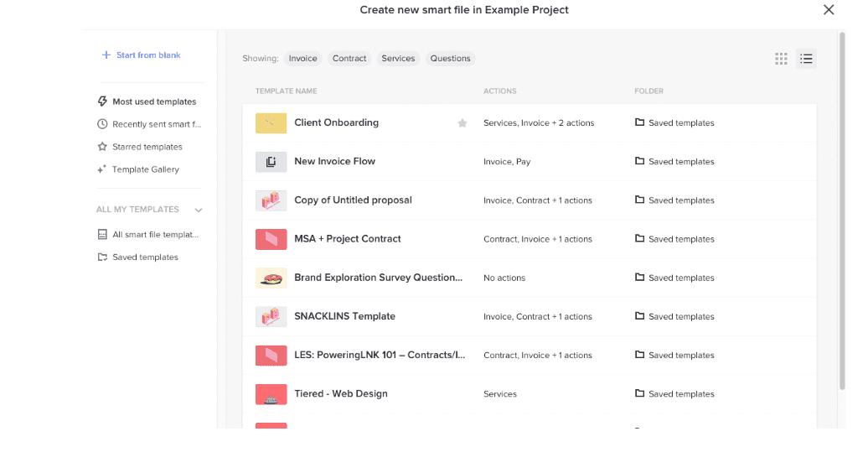Click the Folder column header
The image size is (868, 473).
pos(648,91)
